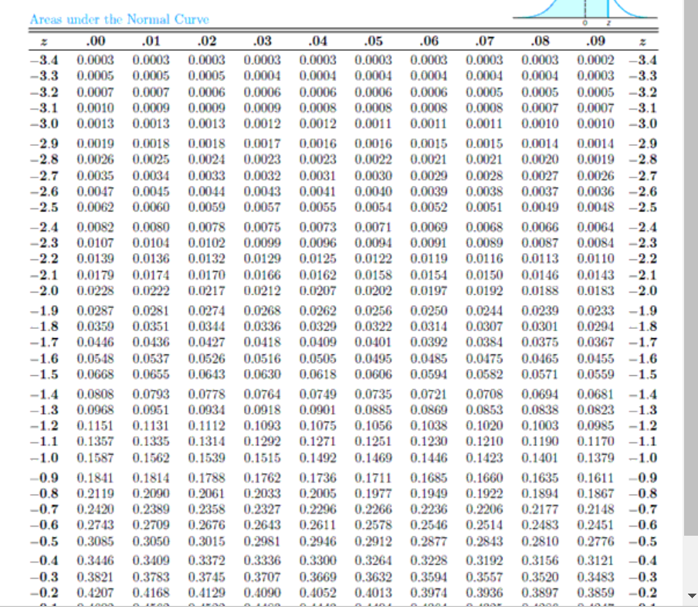Select the ".09" column header

click(x=595, y=41)
